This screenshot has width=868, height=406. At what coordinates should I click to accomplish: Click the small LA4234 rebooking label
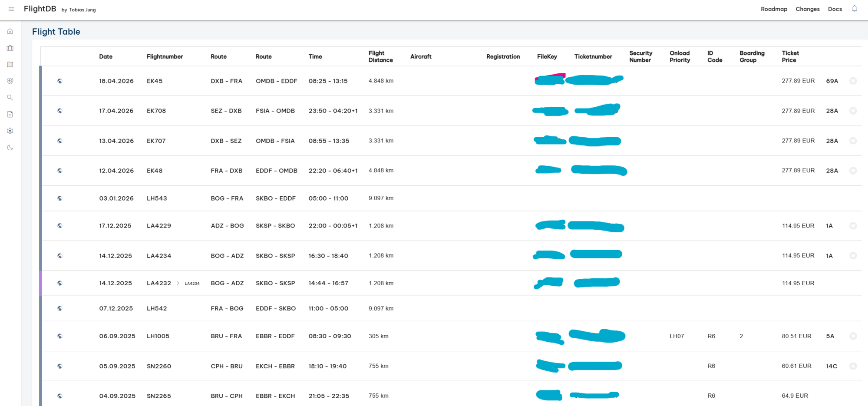tap(192, 284)
